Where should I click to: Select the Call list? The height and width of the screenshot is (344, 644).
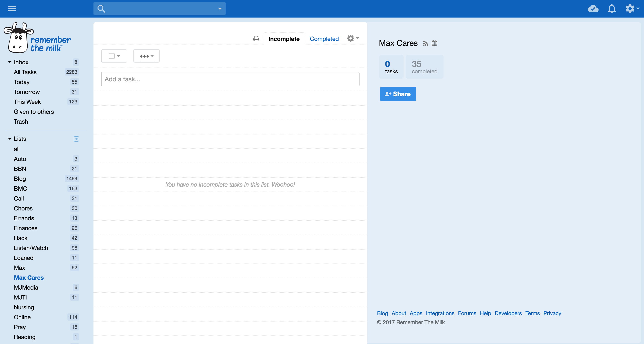click(19, 198)
